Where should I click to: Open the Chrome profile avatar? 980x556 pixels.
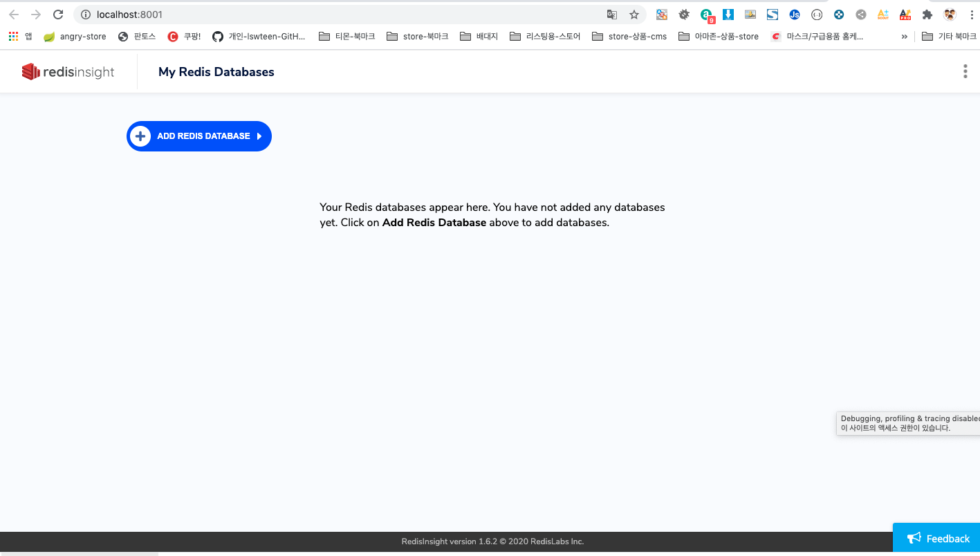950,15
